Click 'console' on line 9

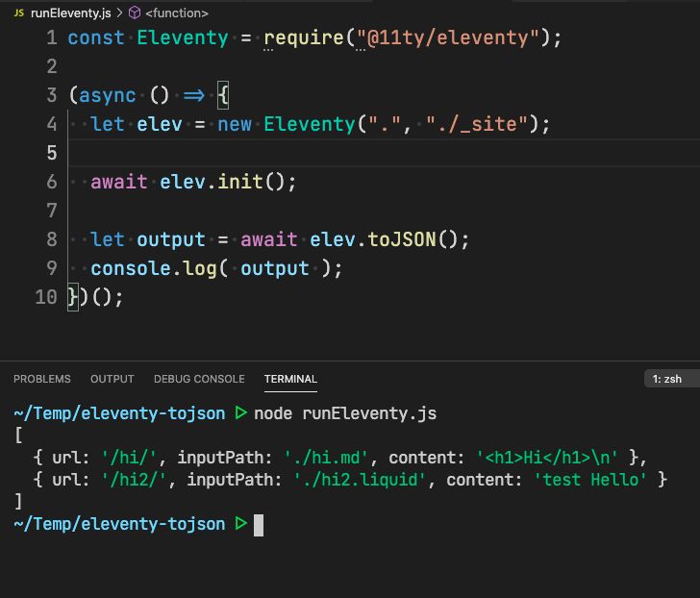point(131,268)
